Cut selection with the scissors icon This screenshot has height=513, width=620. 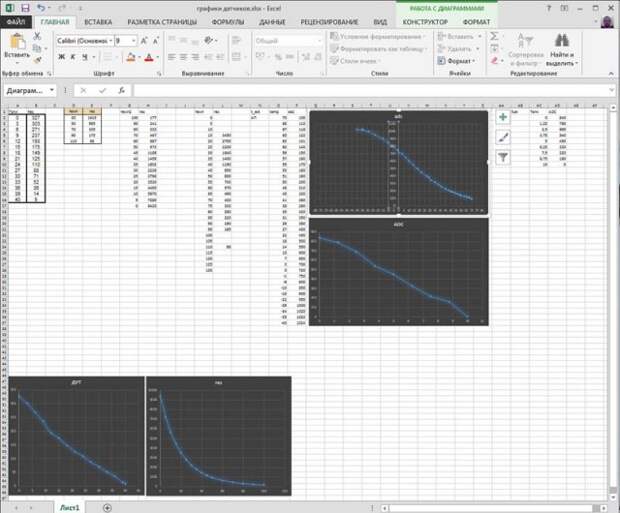click(37, 36)
